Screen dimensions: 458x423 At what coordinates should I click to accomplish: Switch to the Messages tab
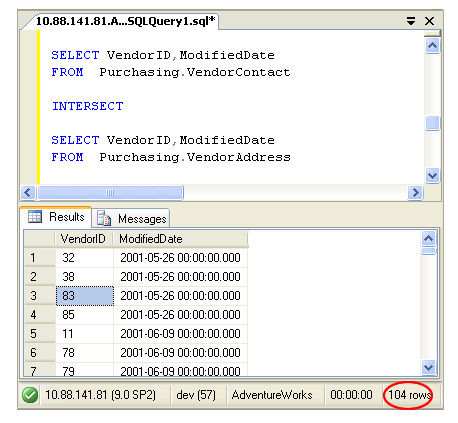pos(131,219)
